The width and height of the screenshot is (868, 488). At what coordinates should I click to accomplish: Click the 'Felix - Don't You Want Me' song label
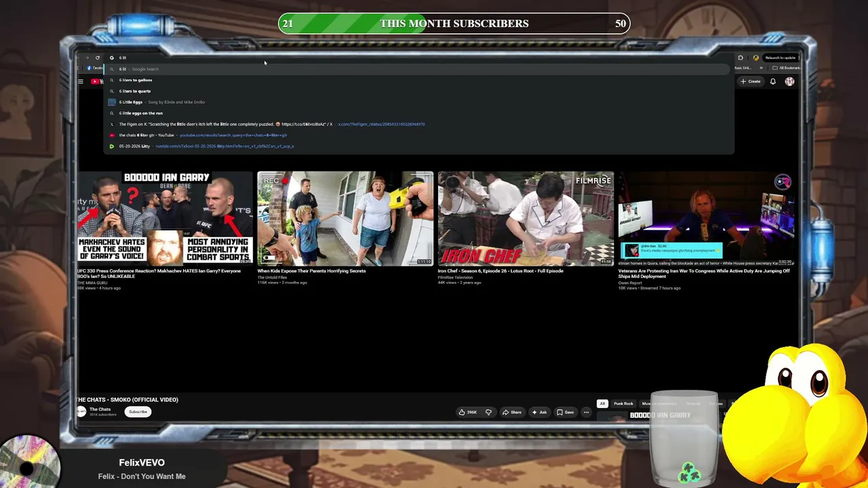coord(142,476)
